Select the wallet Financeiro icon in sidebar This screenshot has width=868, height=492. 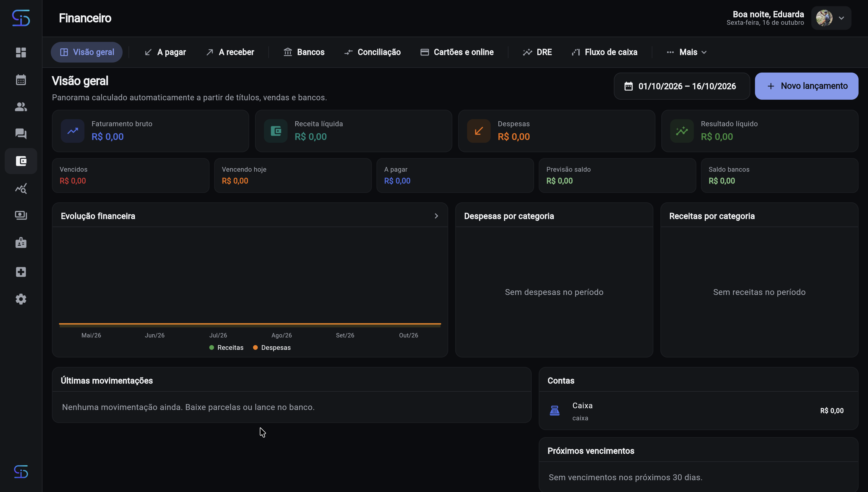point(21,161)
